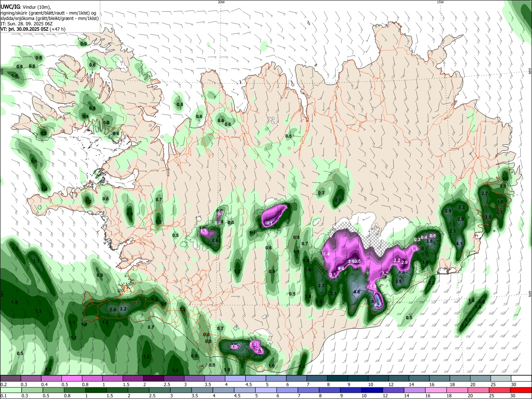Click the '0.4' label on the snow scale
Screen dimensions: 532x399
44,384
